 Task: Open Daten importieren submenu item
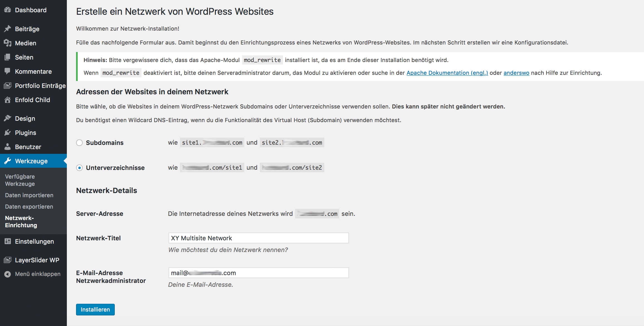point(29,195)
